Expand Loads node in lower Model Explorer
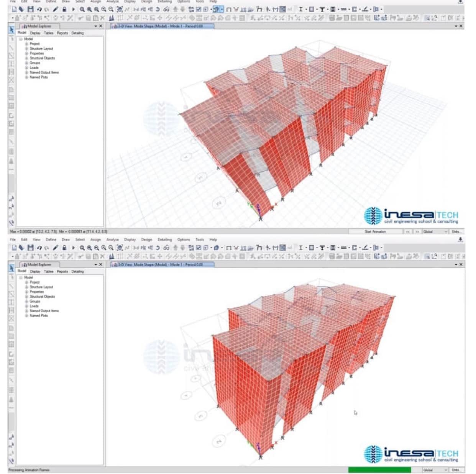Viewport: 476px width, 474px height. click(x=26, y=306)
